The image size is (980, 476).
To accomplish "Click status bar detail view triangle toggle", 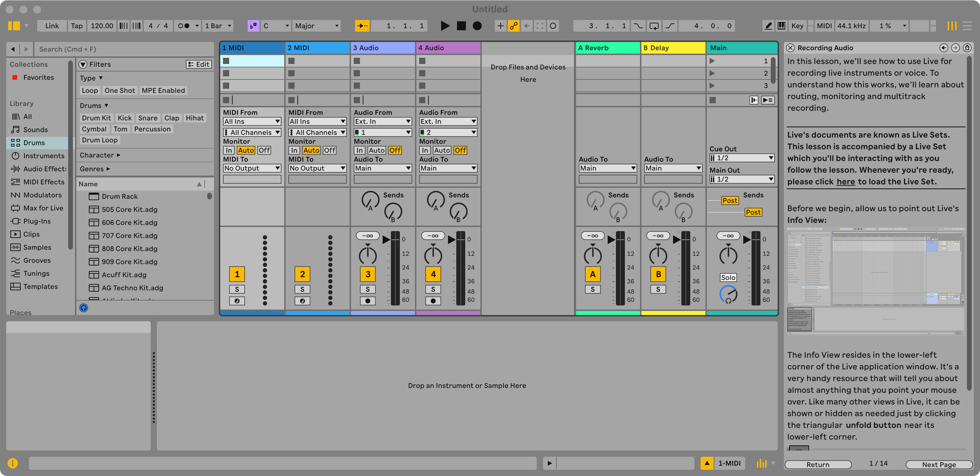I will 707,463.
